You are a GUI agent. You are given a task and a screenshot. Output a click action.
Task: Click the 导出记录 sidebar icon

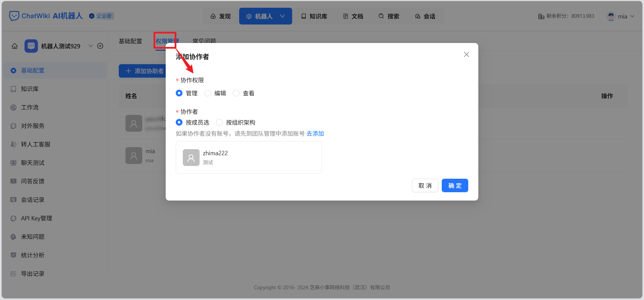[x=13, y=274]
